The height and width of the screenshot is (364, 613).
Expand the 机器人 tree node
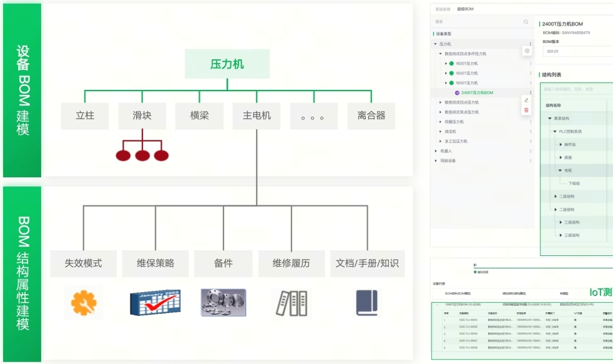[436, 151]
